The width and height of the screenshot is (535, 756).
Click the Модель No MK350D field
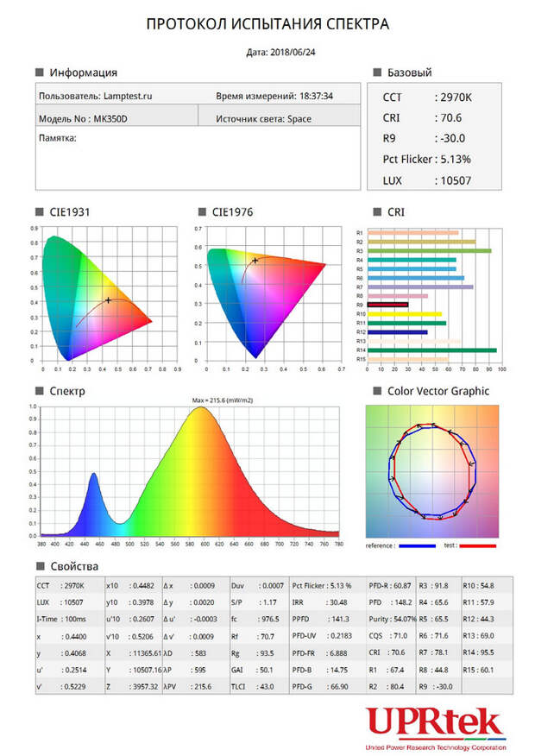click(x=116, y=118)
